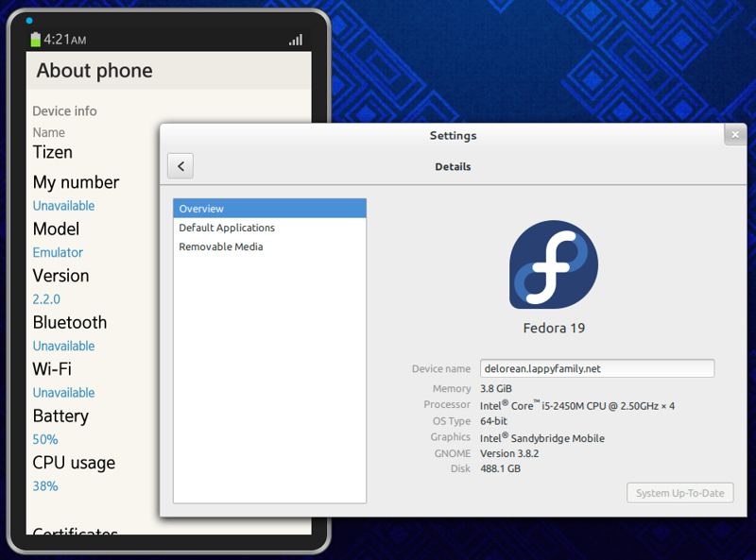Image resolution: width=756 pixels, height=560 pixels.
Task: Click the Memory value 3.8 GiB
Action: (x=496, y=388)
